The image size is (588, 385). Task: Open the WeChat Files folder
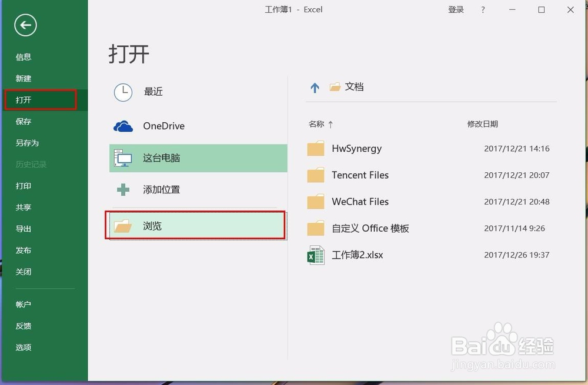[x=361, y=202]
